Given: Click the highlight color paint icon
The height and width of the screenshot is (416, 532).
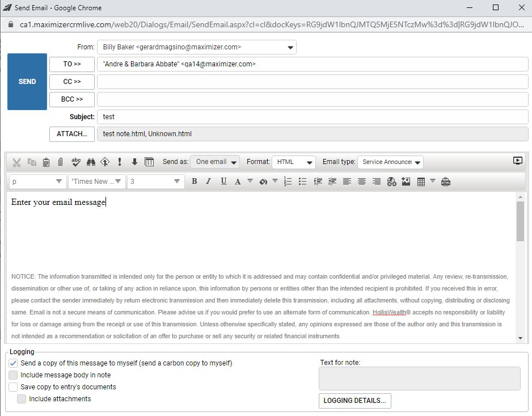Looking at the screenshot, I should coord(263,182).
